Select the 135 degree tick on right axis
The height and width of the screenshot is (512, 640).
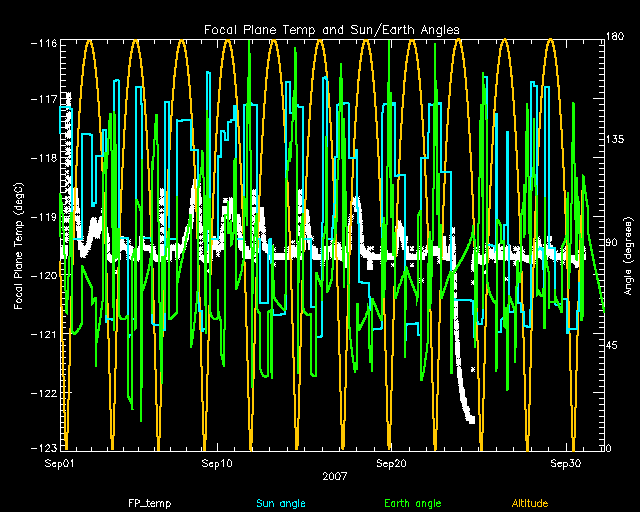[x=616, y=142]
